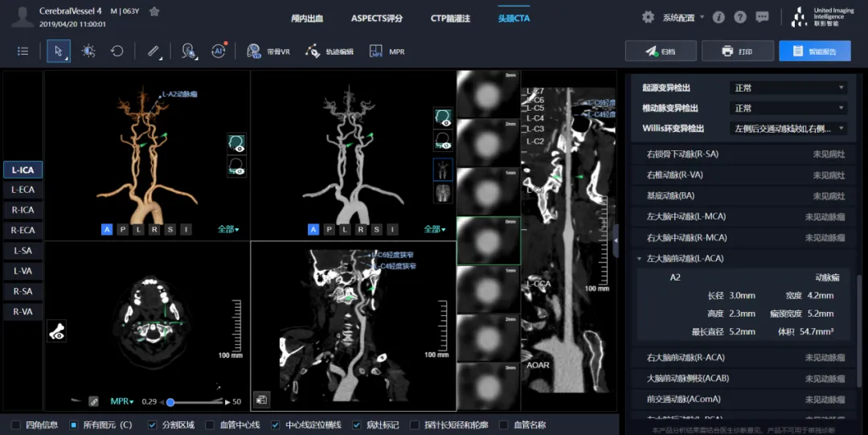Viewport: 868px width, 435px height.
Task: Enable the 血管名称 checkbox
Action: [x=504, y=425]
